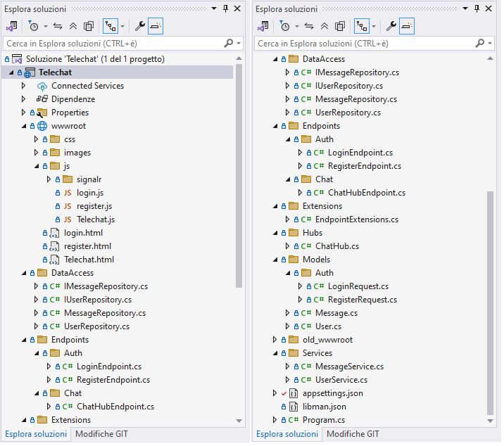Click Collapse All icon in left panel toolbar
Viewport: 504px width, 446px height.
[74, 26]
